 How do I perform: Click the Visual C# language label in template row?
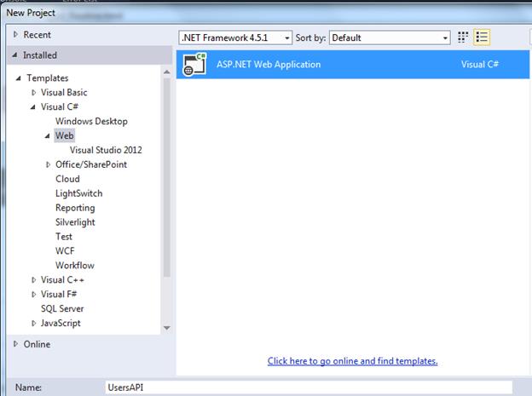[x=480, y=65]
